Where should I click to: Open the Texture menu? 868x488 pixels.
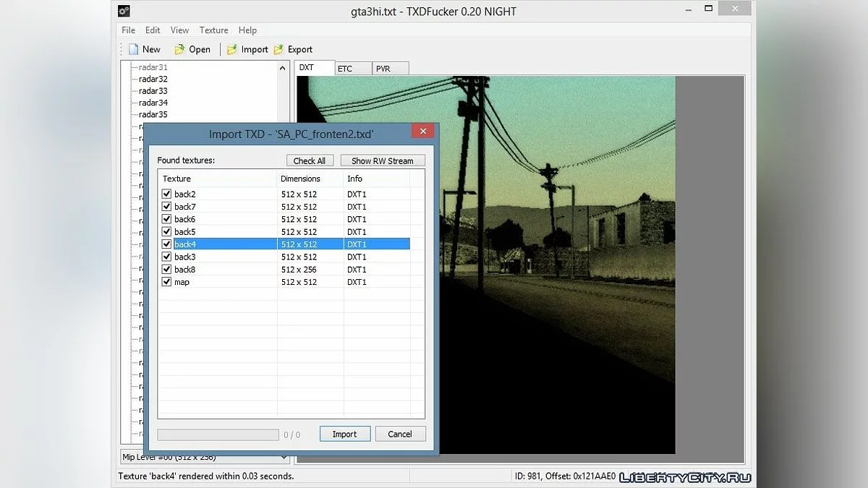(213, 30)
